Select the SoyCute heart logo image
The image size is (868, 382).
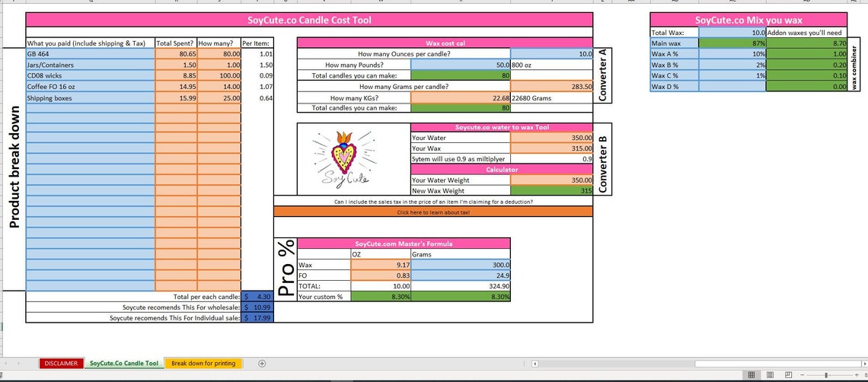tap(343, 159)
